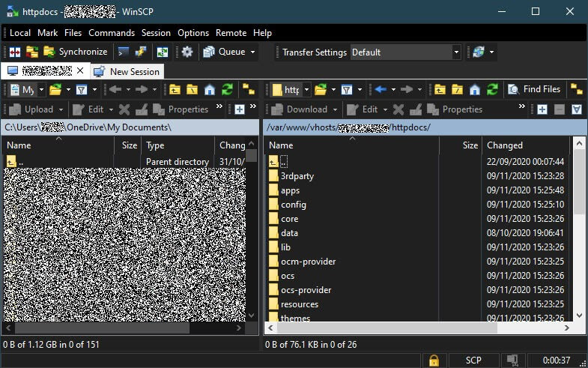Click remote panel filter icon
588x368 pixels.
[x=347, y=90]
